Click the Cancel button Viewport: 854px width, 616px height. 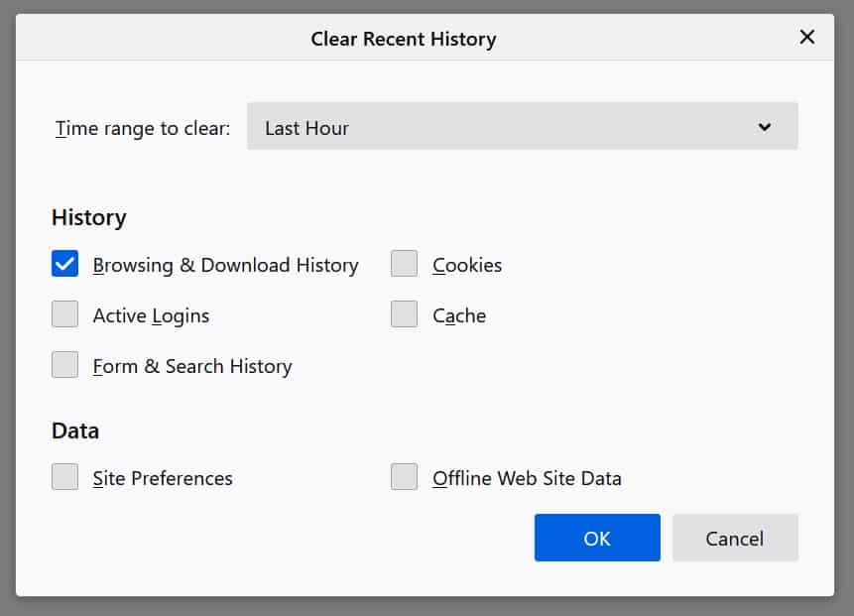click(x=735, y=538)
